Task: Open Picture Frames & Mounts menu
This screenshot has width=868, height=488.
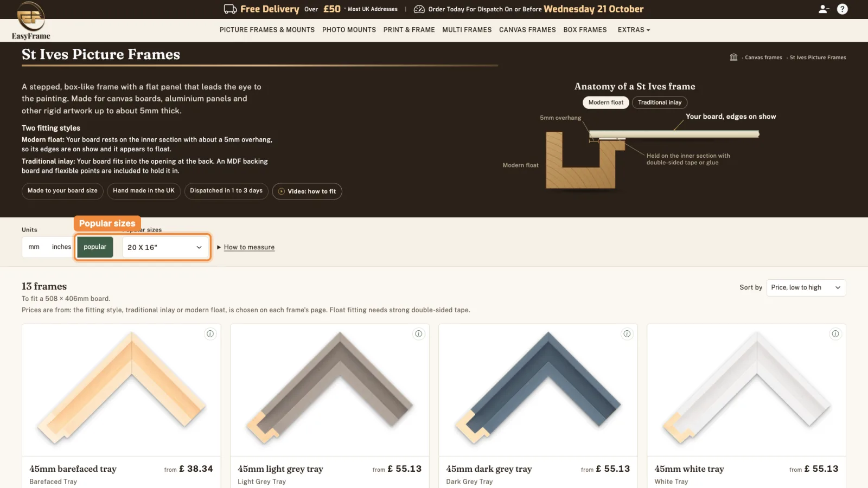Action: point(267,30)
